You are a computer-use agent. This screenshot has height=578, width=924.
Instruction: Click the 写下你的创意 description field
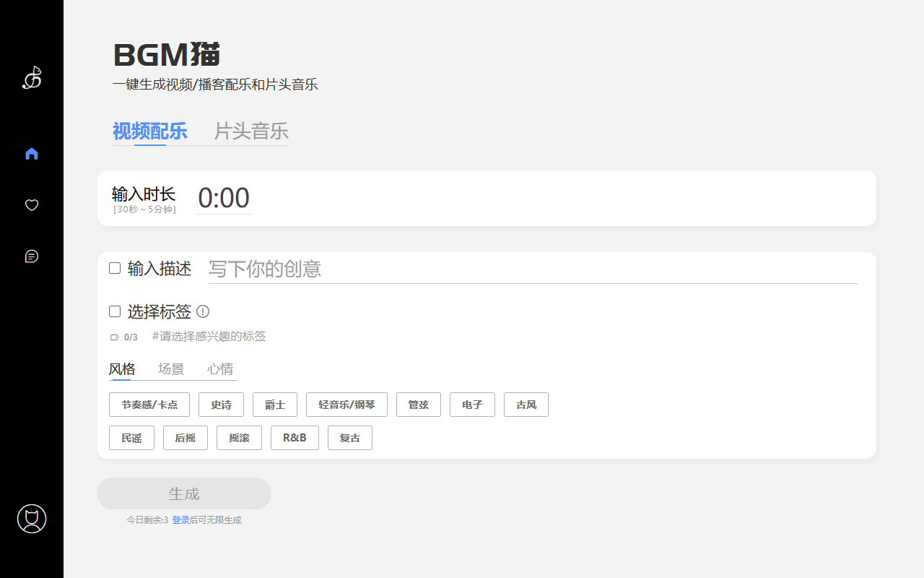click(533, 269)
